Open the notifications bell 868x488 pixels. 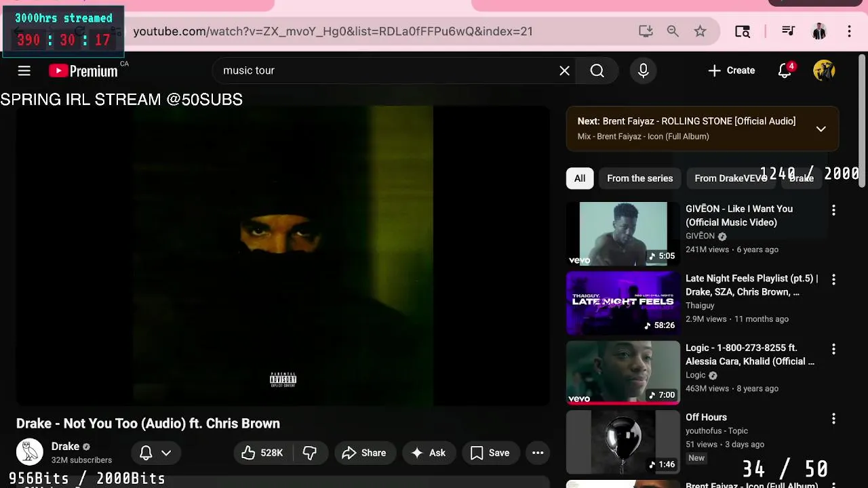[785, 70]
